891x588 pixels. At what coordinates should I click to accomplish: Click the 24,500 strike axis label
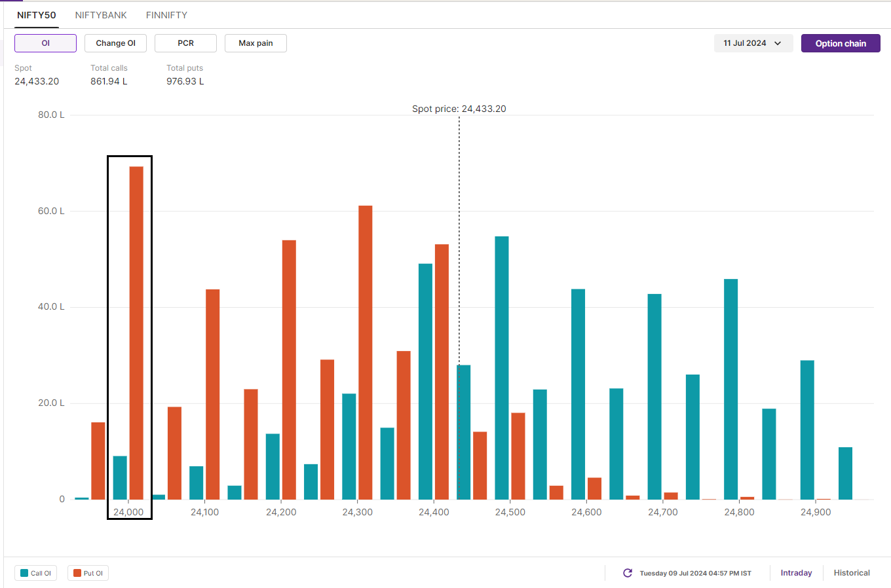click(510, 512)
